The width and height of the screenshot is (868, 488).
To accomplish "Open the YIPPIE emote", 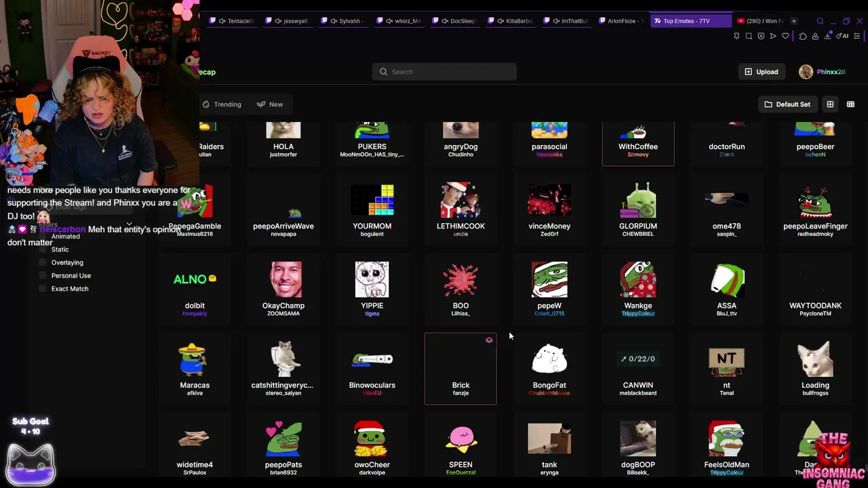I will pyautogui.click(x=372, y=289).
